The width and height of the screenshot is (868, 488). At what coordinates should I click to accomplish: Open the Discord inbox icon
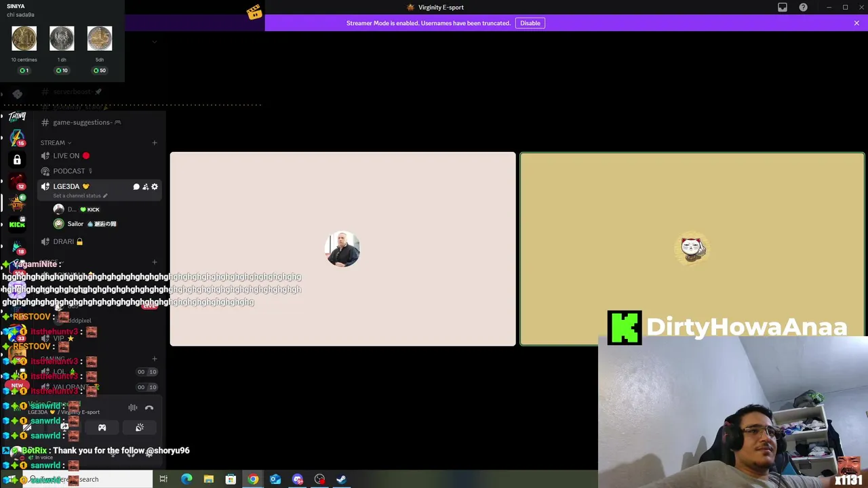tap(783, 7)
